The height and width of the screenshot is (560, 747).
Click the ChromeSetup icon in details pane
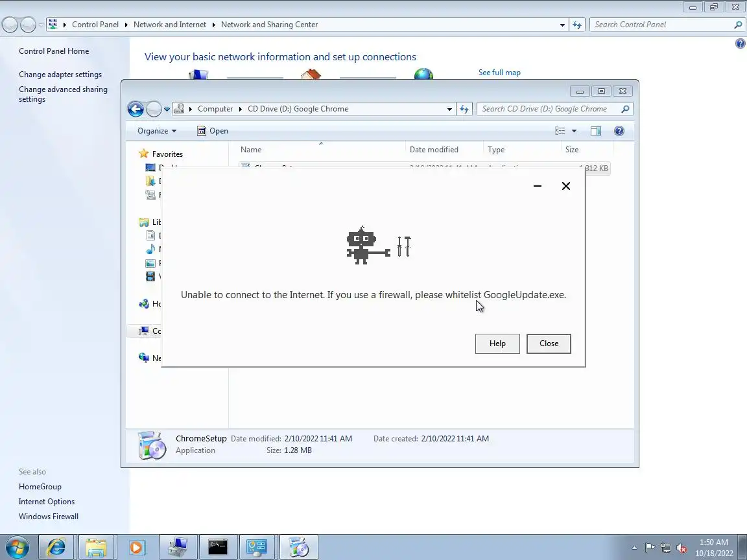152,445
